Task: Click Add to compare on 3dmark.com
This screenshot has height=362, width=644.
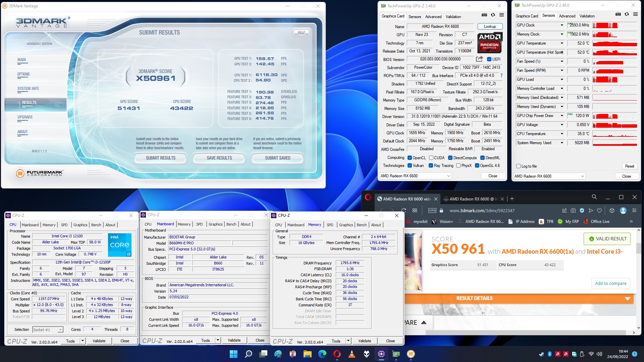Action: [x=610, y=283]
